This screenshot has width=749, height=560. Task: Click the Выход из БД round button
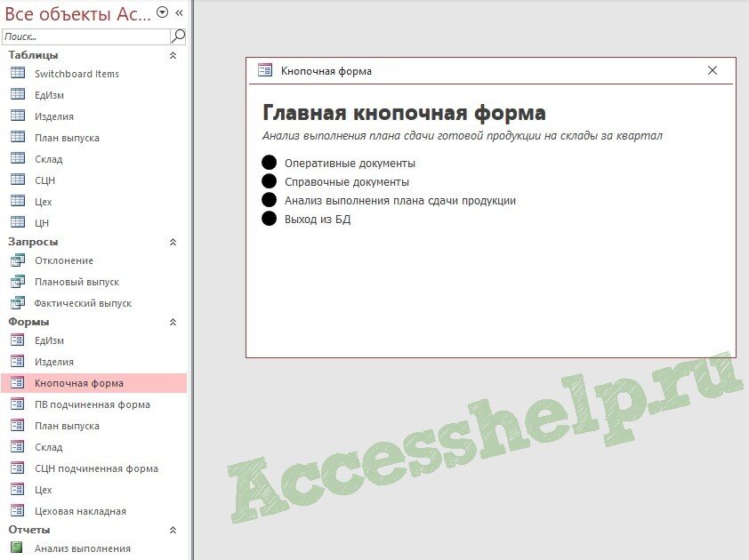[x=269, y=218]
